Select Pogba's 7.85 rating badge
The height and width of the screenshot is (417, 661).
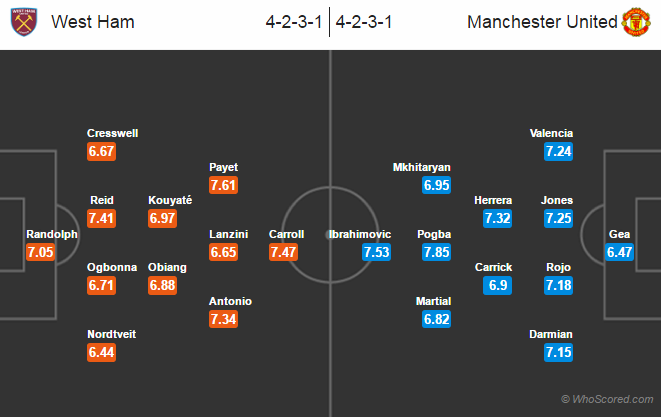point(436,252)
